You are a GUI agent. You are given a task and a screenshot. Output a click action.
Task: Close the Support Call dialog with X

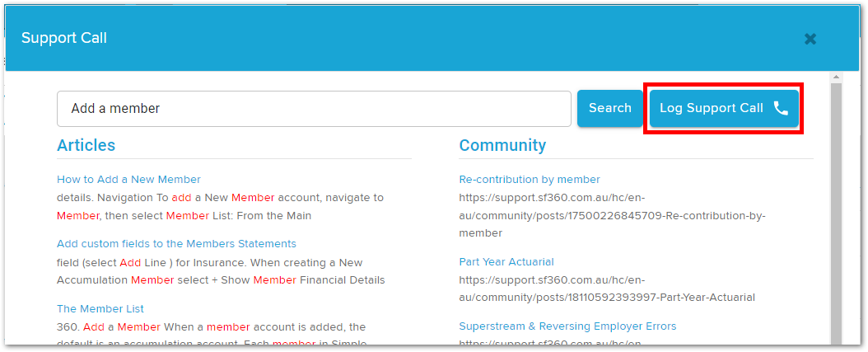tap(810, 39)
